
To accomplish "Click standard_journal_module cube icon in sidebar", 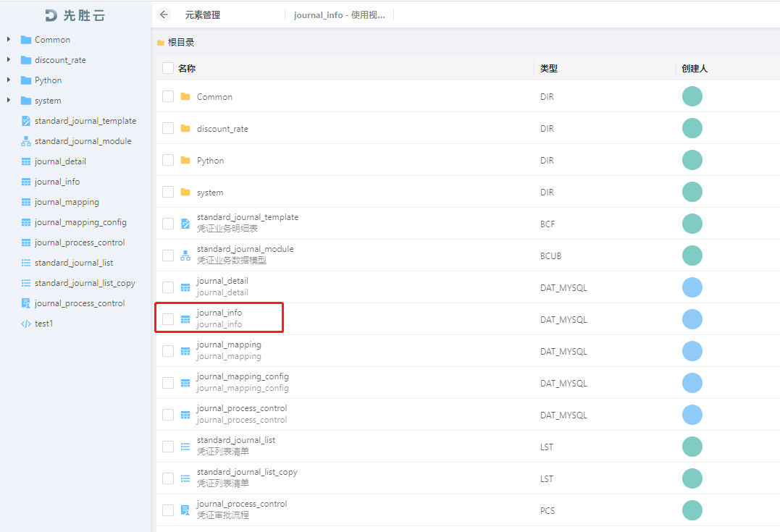I will (x=26, y=141).
